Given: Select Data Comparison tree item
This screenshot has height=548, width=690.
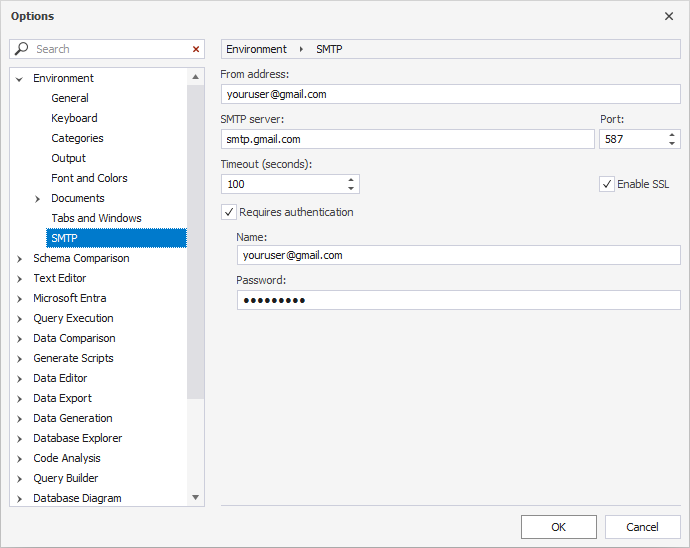Looking at the screenshot, I should (74, 338).
